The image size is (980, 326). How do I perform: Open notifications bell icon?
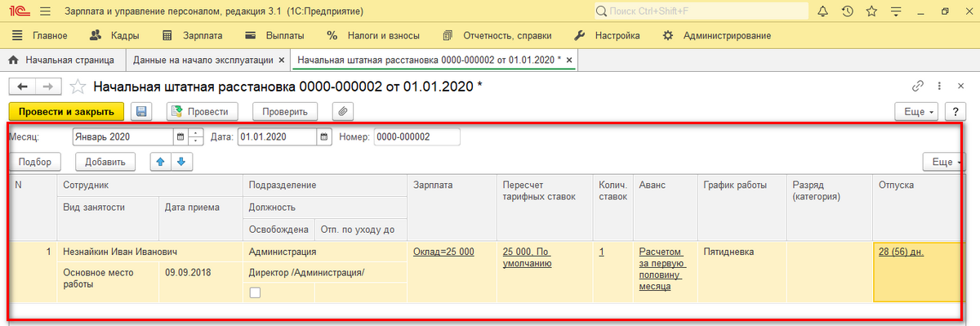pyautogui.click(x=822, y=11)
